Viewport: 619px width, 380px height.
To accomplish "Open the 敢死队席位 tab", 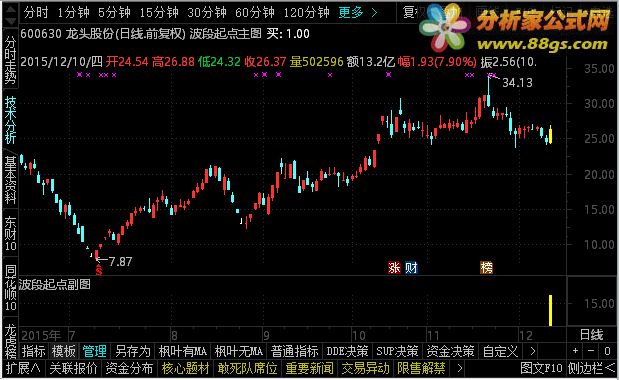I will [x=247, y=368].
